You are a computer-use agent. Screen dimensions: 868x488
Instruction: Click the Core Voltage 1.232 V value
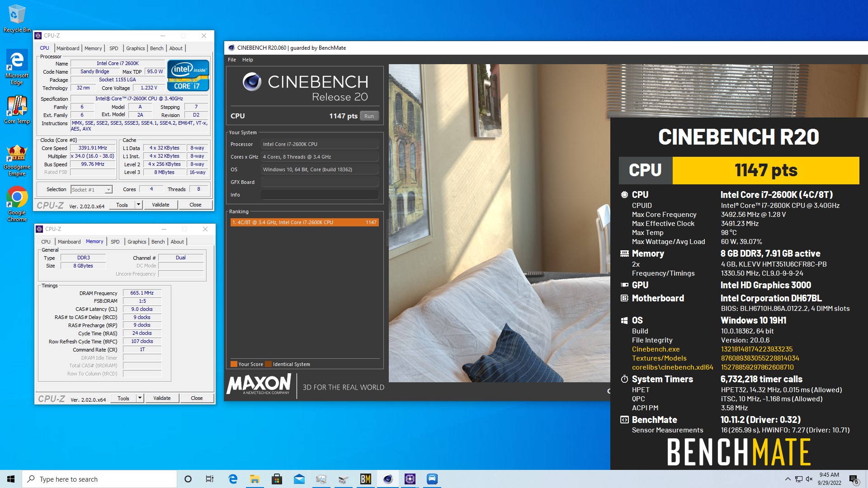149,88
